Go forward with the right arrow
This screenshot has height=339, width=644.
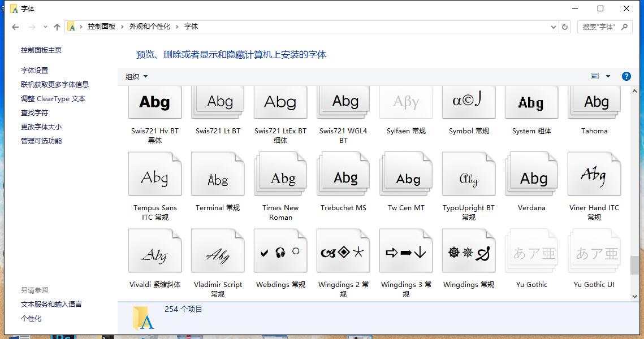pos(32,27)
